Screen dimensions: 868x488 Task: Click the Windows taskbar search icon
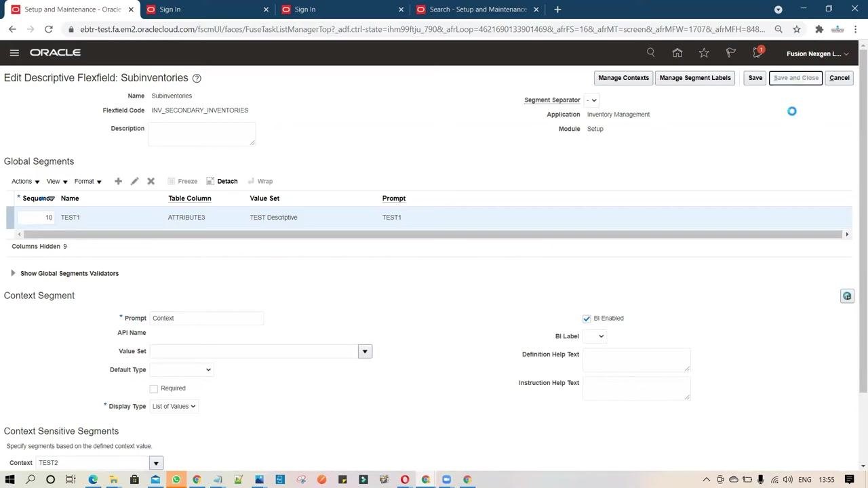pos(31,480)
